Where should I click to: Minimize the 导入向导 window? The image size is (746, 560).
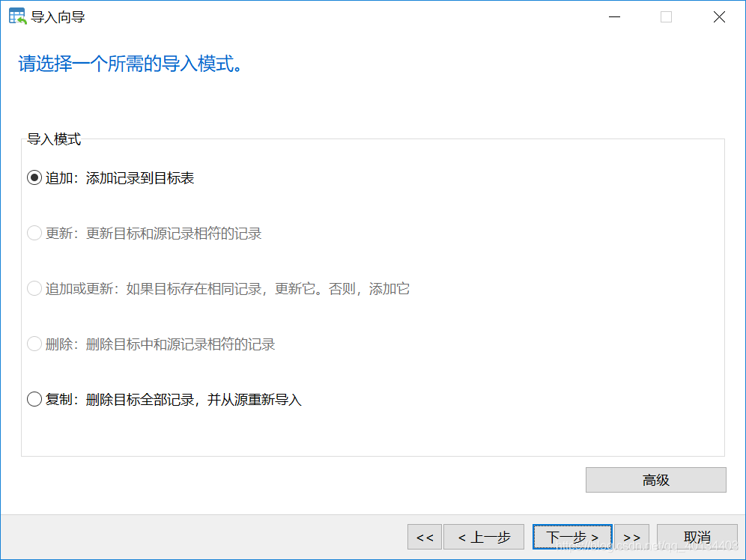coord(614,17)
